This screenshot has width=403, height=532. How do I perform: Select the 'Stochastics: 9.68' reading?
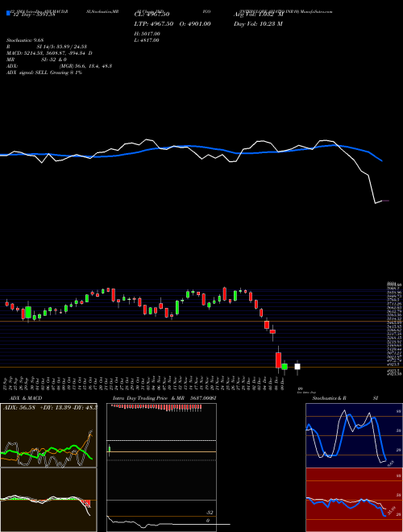(x=25, y=40)
